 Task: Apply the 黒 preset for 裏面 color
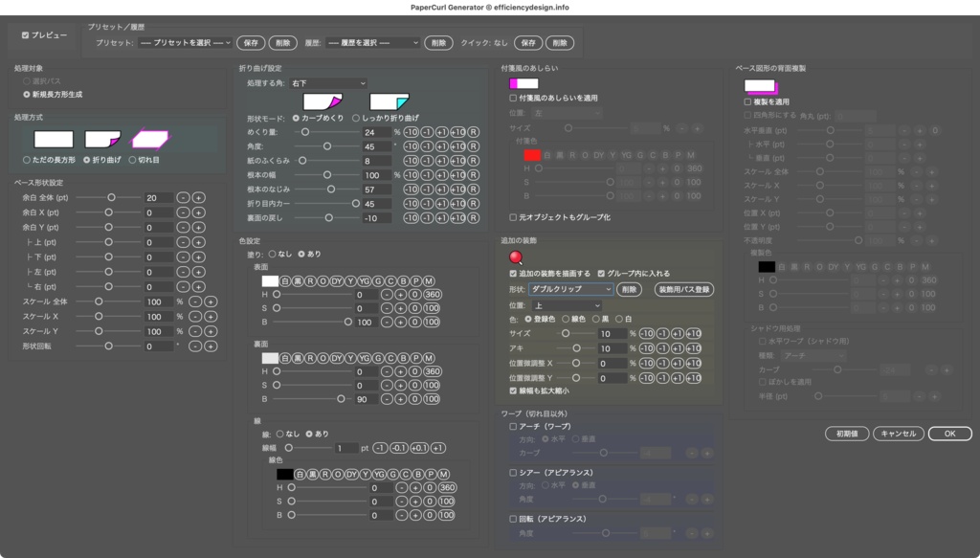point(298,358)
